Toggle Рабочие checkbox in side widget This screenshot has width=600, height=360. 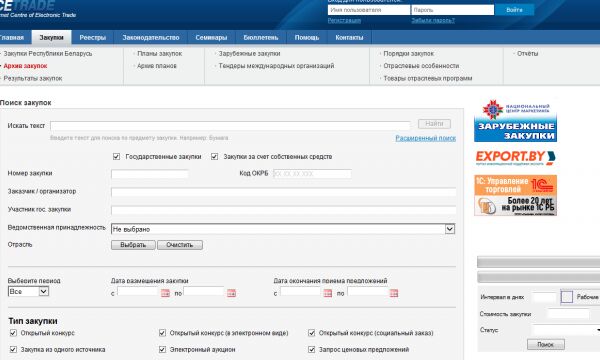[567, 296]
